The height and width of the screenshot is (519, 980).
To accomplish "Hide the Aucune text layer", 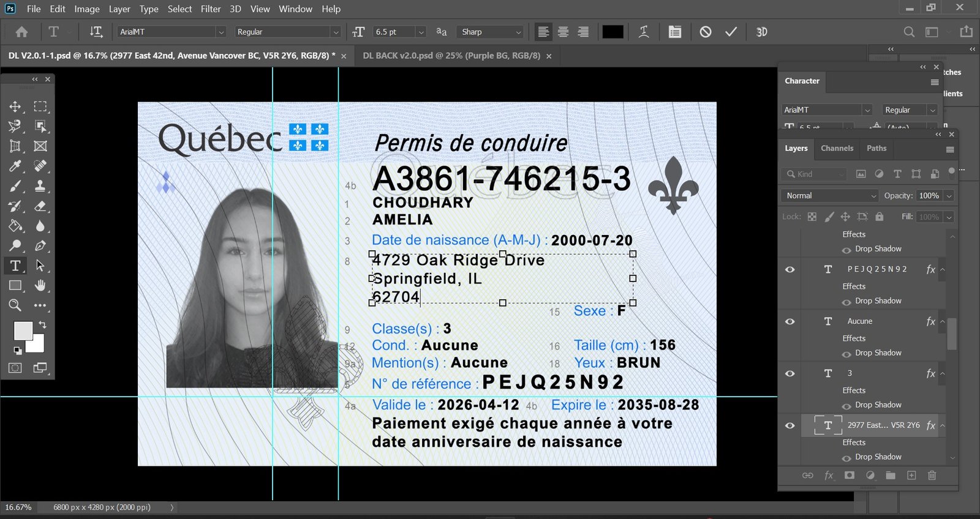I will click(x=790, y=321).
